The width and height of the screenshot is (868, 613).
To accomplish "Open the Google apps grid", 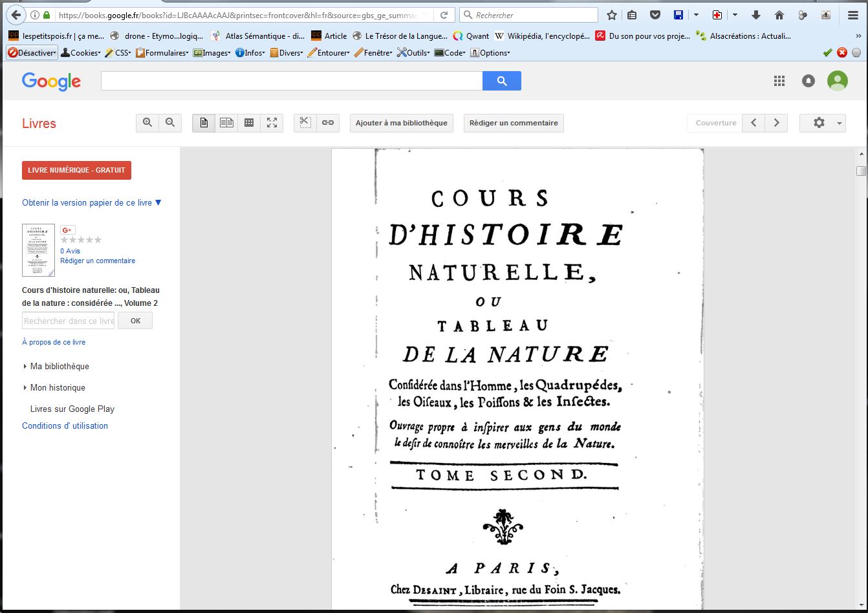I will [x=779, y=81].
